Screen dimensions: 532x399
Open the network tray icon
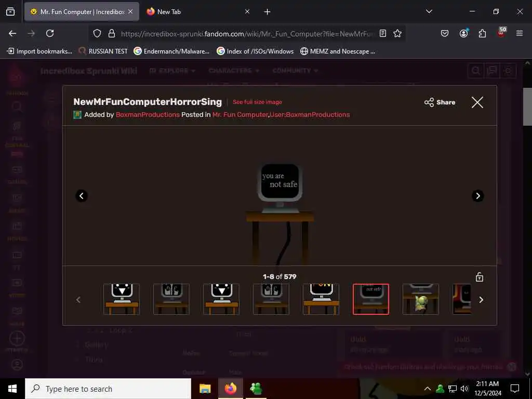tap(453, 389)
